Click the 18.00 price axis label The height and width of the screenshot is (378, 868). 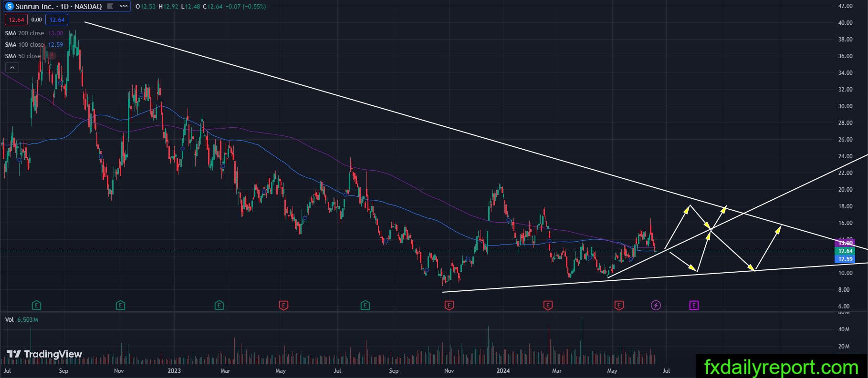(845, 206)
